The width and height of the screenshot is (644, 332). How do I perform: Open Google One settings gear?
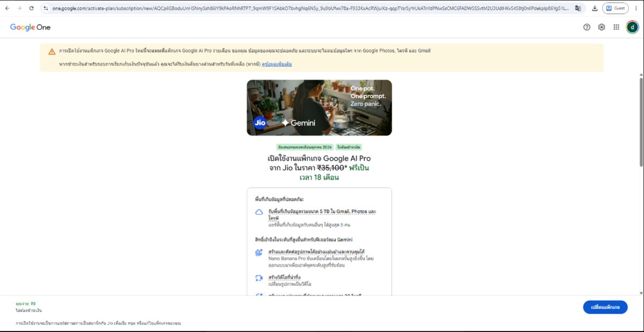602,27
